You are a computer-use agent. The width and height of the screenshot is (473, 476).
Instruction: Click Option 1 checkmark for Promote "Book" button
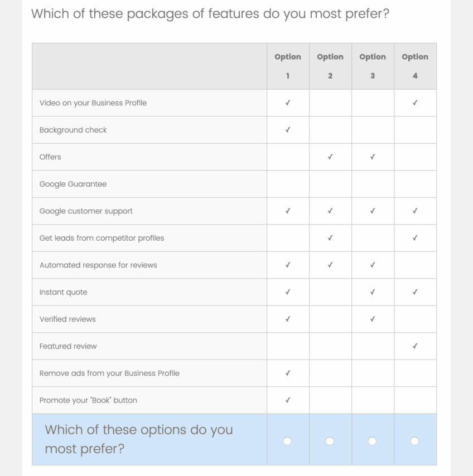[288, 400]
